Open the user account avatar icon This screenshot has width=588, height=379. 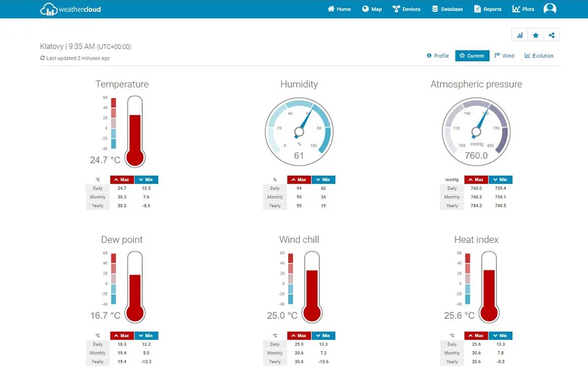click(549, 9)
